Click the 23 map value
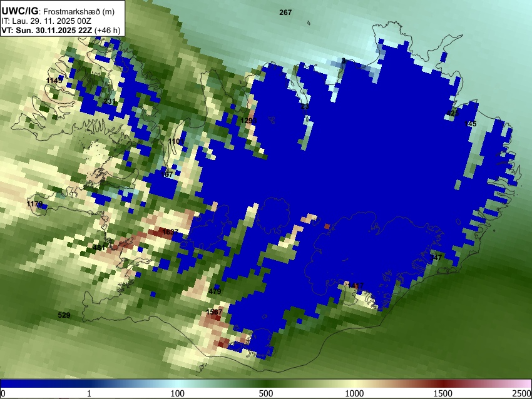Viewport: 532px width, 399px height. click(305, 106)
